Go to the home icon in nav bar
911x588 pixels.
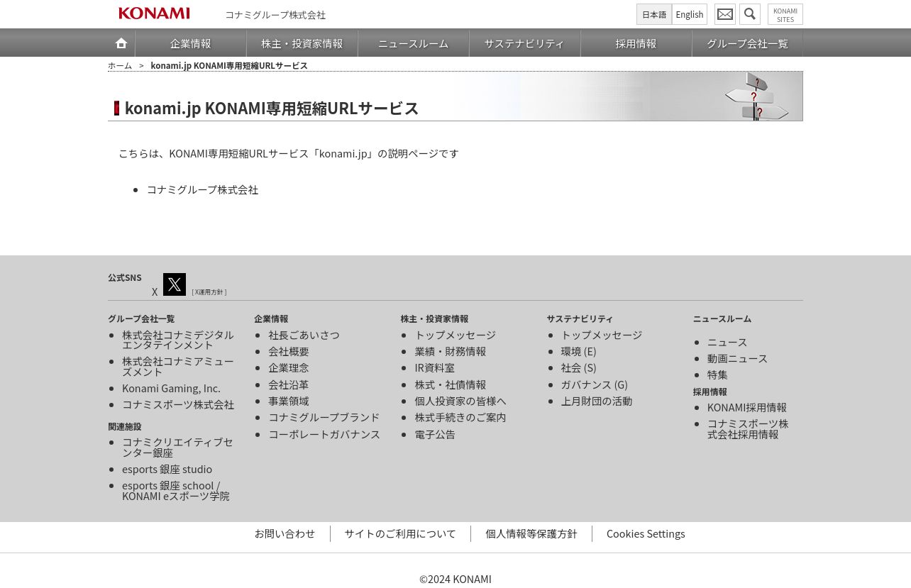(x=121, y=43)
